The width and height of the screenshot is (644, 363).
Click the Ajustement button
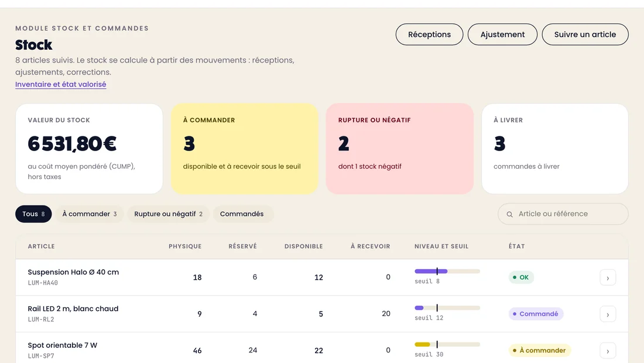click(x=502, y=35)
